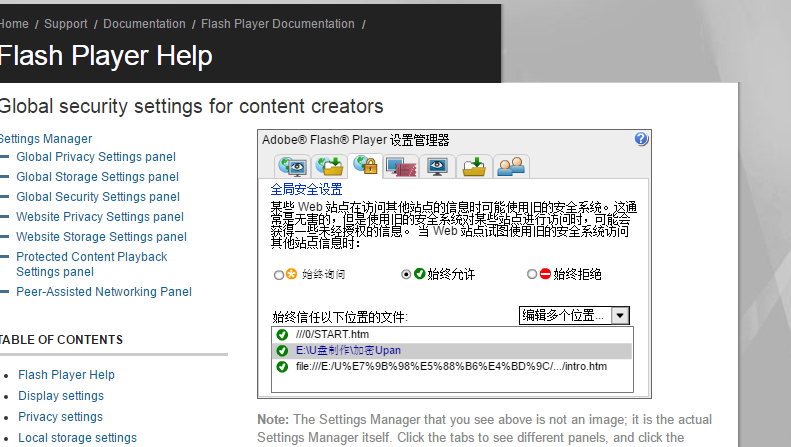Viewport: 791px width, 447px height.
Task: Select the 始终拒绝 (always deny) radio button
Action: pos(532,274)
